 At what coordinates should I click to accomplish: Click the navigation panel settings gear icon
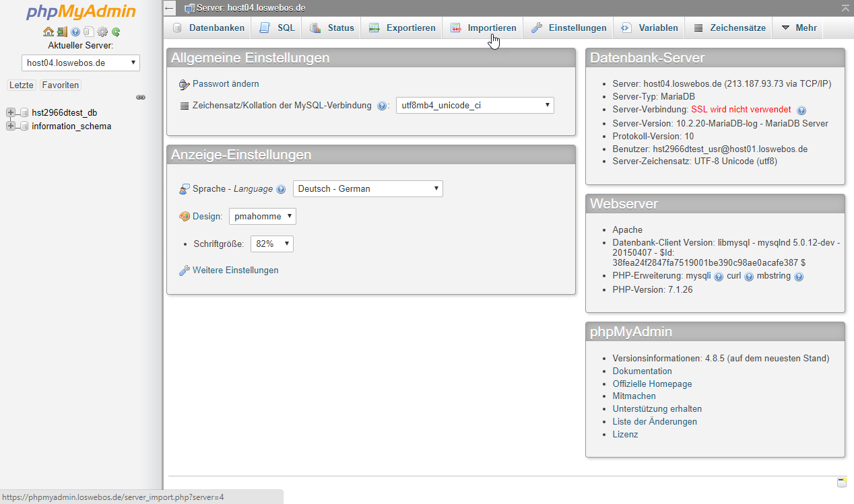tap(102, 32)
